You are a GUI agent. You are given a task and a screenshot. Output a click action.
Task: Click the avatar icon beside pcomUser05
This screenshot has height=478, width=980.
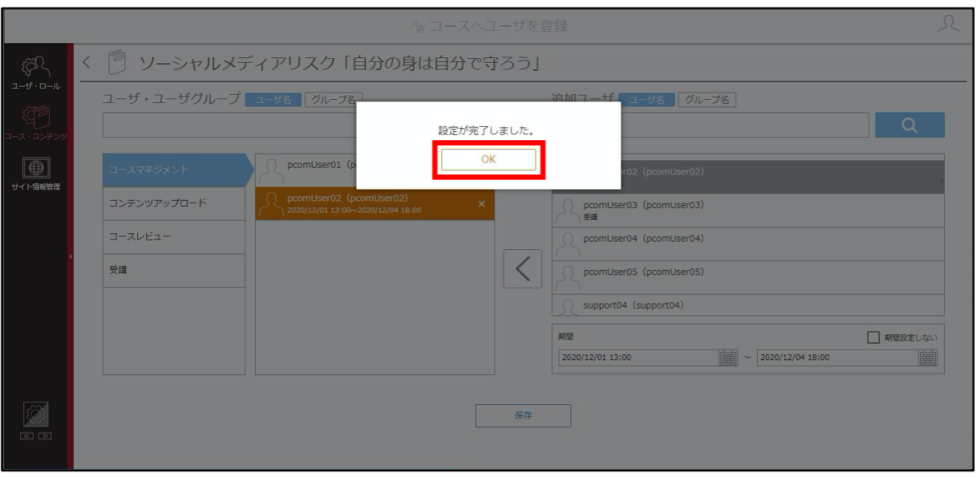pos(569,278)
